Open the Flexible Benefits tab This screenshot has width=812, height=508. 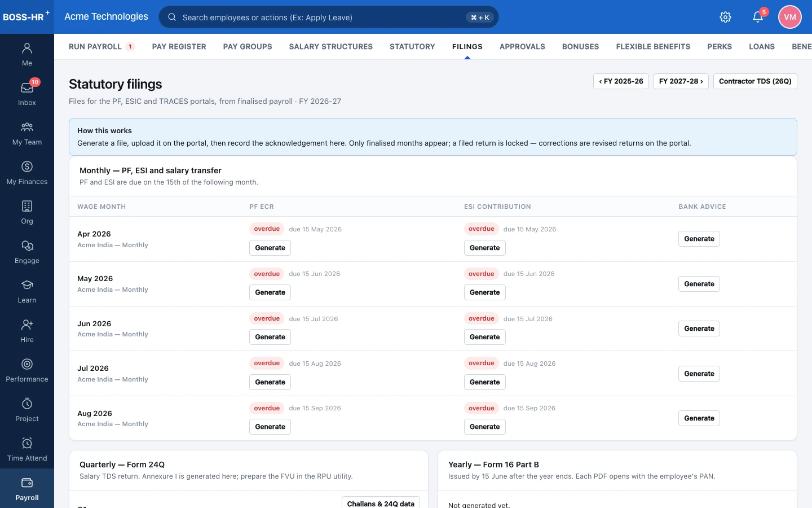point(653,47)
